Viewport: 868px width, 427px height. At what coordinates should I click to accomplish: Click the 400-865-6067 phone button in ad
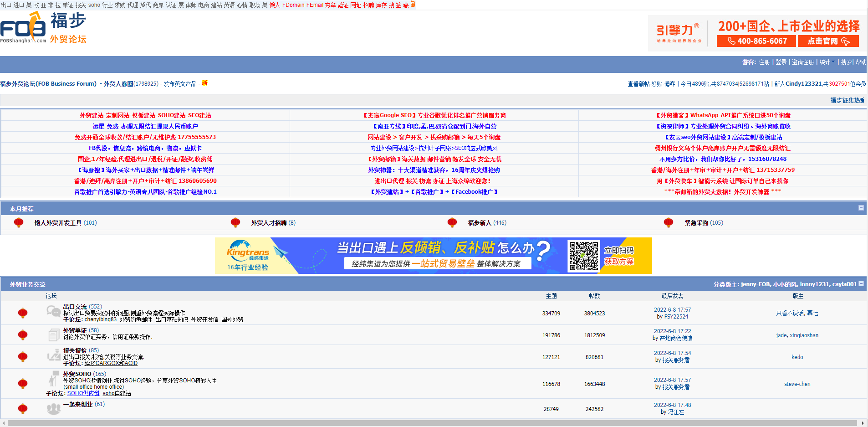click(x=756, y=41)
